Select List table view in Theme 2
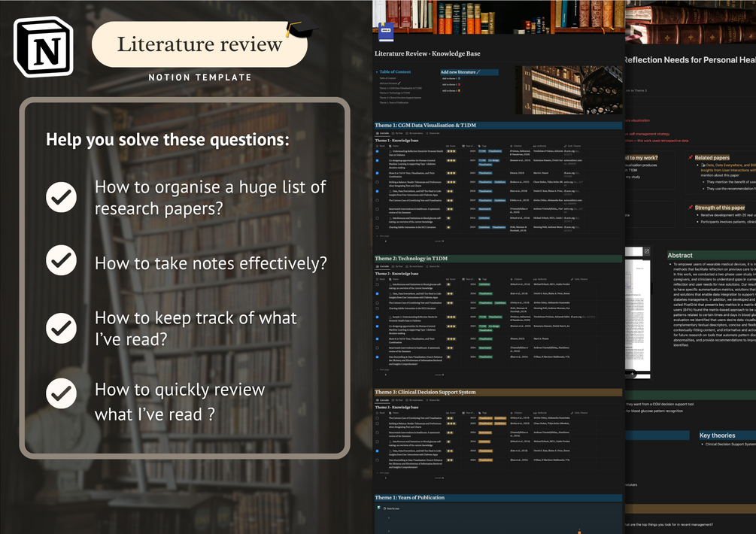The width and height of the screenshot is (756, 534). click(x=382, y=266)
